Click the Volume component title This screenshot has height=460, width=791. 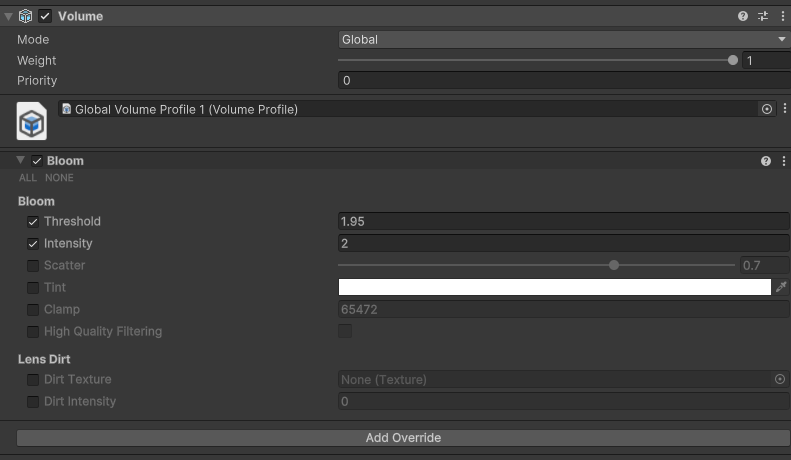coord(80,16)
